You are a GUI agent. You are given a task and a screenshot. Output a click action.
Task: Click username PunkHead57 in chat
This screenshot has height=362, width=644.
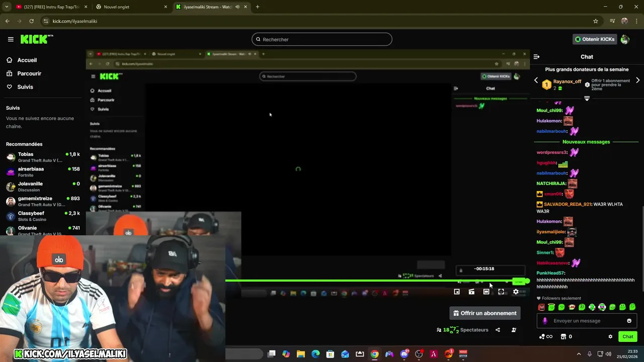(550, 273)
